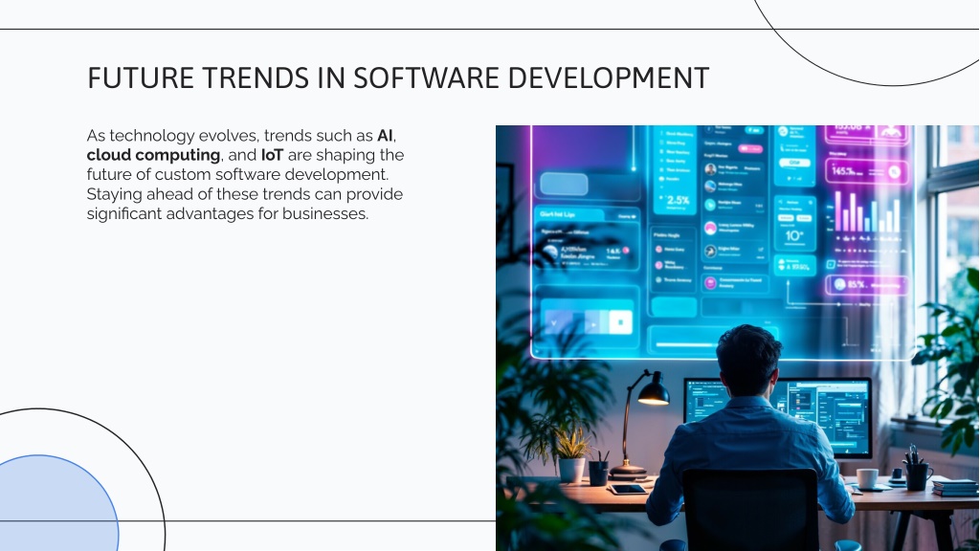The width and height of the screenshot is (980, 551).
Task: Select the "FUTURE TRENDS IN SOFTWARE DEVELOPMENT" title
Action: click(398, 78)
